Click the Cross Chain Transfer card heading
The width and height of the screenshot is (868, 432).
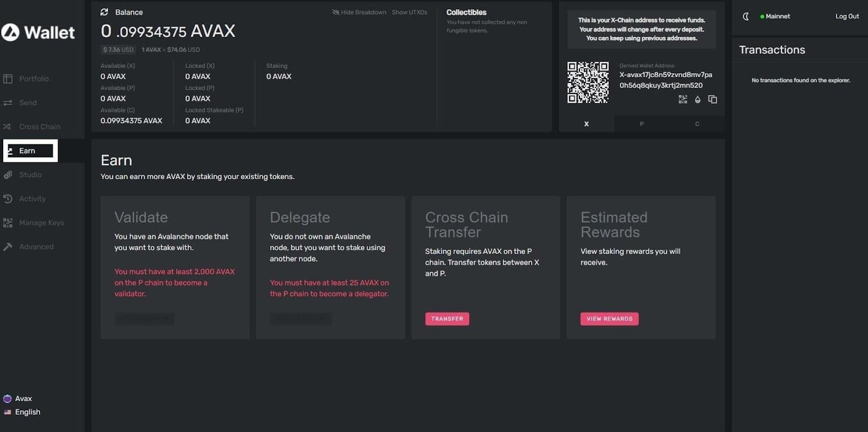[467, 225]
